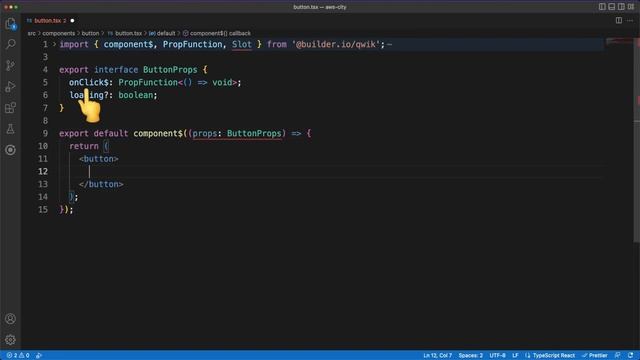Select language mode TypeScript React
640x360 pixels.
pyautogui.click(x=550, y=356)
